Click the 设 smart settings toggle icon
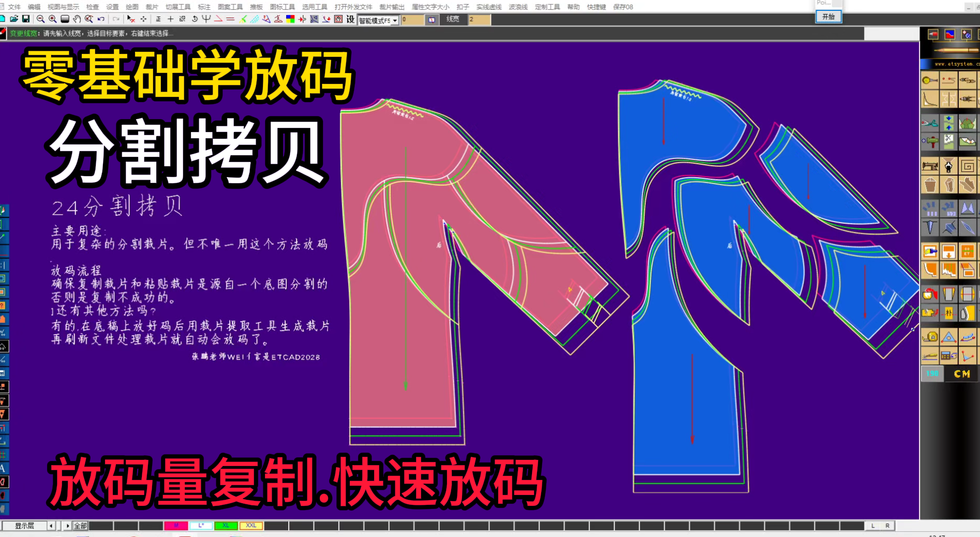This screenshot has width=980, height=537. click(x=350, y=20)
